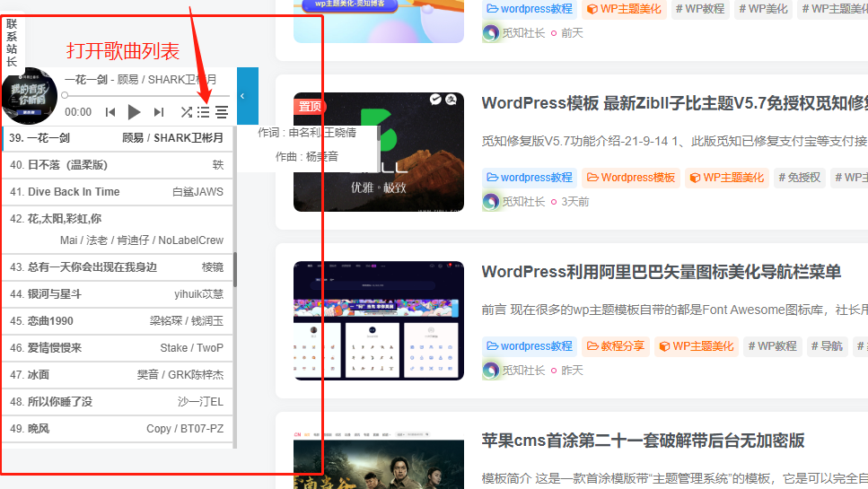
Task: Open the Zibll theme article thumbnail
Action: (x=379, y=153)
